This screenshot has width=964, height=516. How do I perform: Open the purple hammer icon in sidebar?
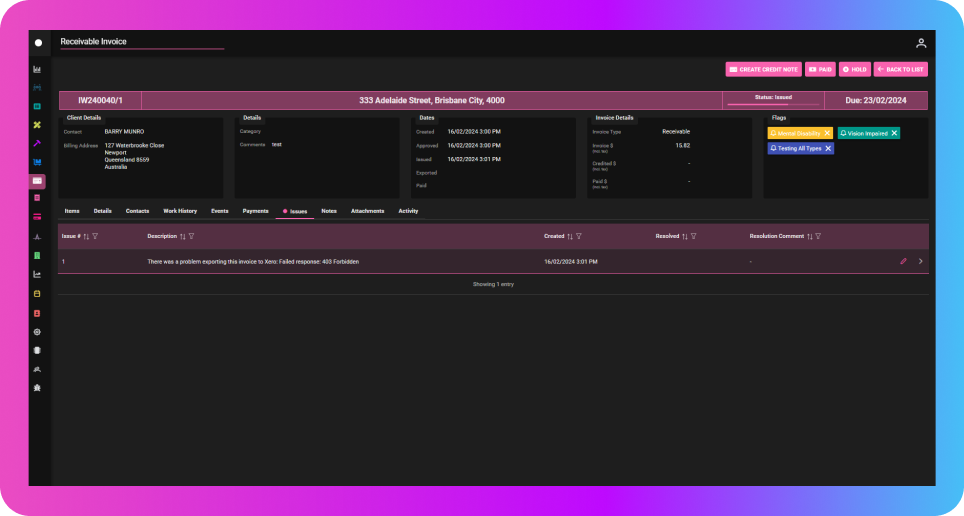coord(37,143)
